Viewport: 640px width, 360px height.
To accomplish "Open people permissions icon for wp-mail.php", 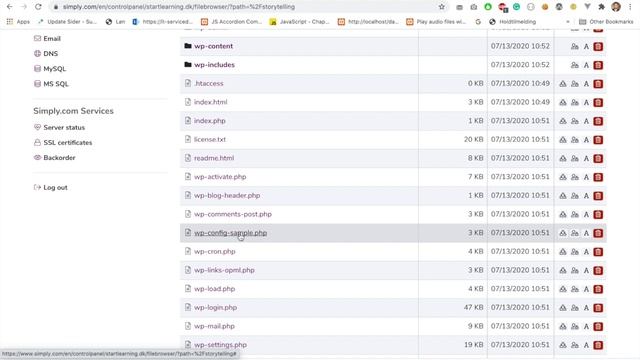I will pyautogui.click(x=575, y=327).
